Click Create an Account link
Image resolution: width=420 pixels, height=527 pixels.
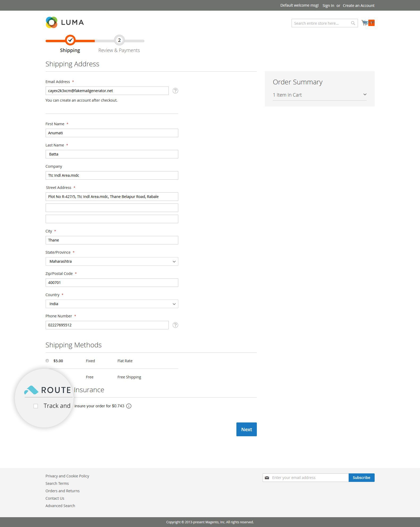pos(358,6)
